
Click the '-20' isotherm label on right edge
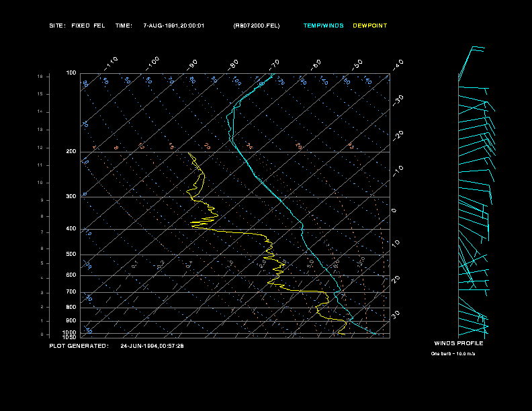[x=398, y=136]
